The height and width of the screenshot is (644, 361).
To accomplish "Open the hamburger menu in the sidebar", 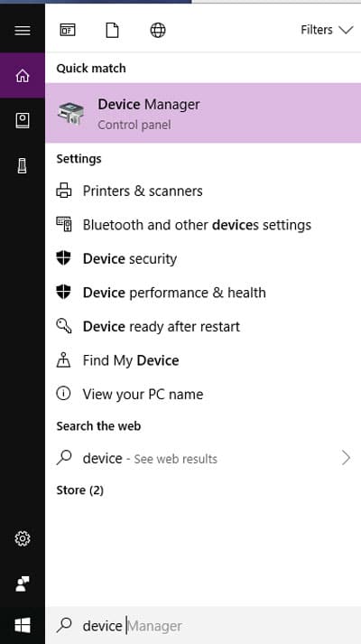I will click(23, 31).
